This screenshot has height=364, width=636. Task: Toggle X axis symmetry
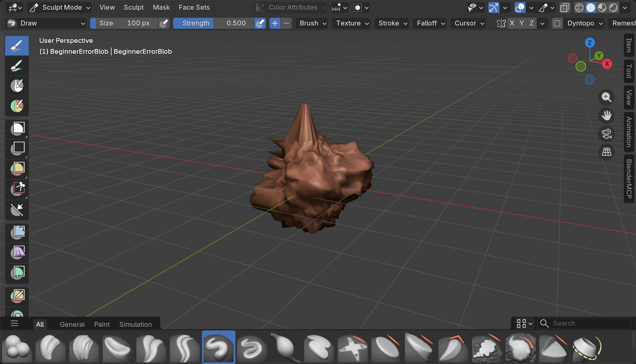[x=512, y=23]
